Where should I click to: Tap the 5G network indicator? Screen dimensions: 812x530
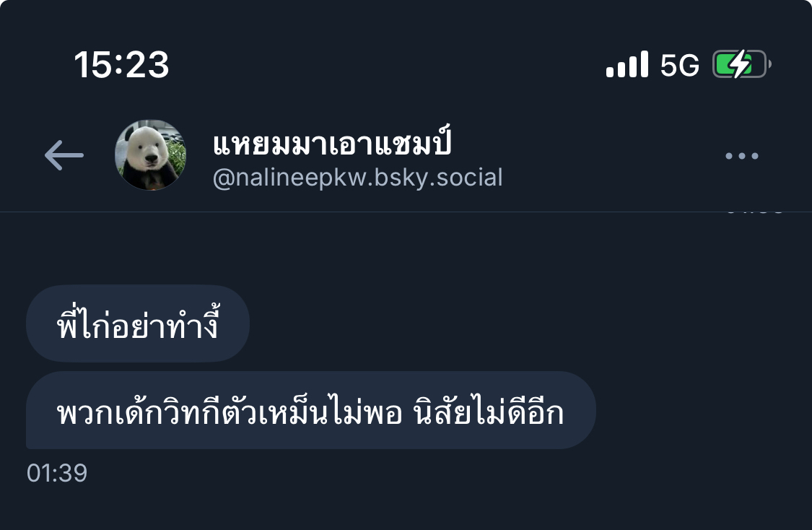(679, 65)
